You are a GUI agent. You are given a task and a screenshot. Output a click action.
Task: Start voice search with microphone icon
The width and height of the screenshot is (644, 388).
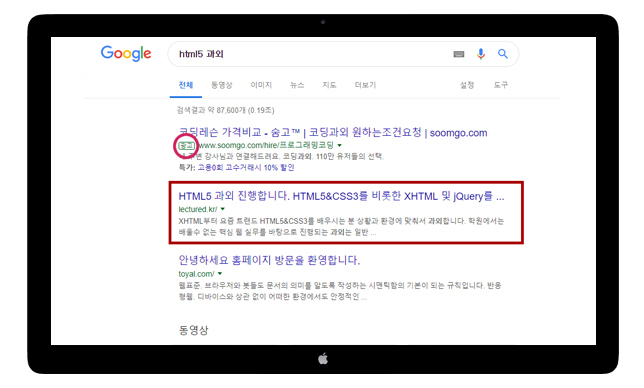pyautogui.click(x=481, y=54)
